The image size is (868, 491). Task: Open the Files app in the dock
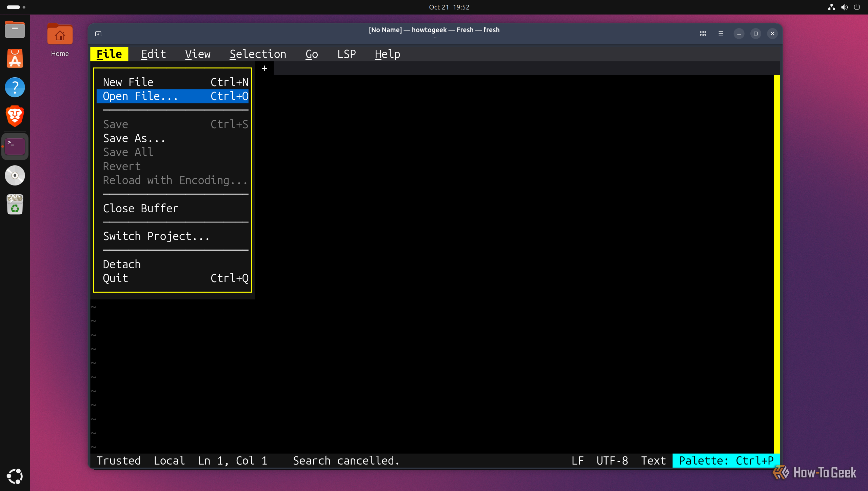[x=15, y=30]
